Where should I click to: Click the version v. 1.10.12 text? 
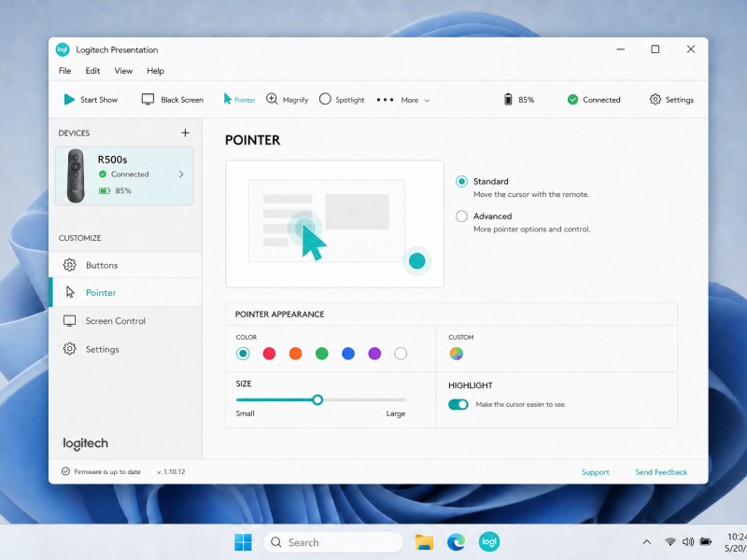[x=171, y=472]
